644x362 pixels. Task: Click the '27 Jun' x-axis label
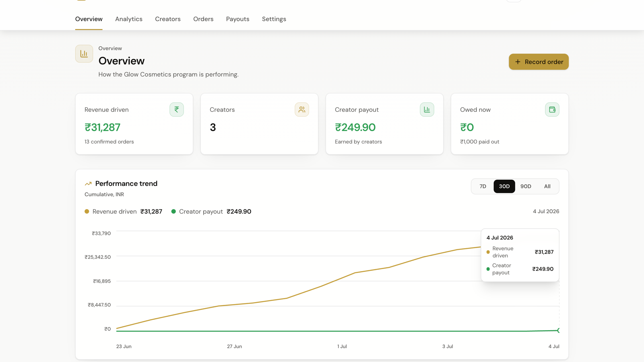234,346
